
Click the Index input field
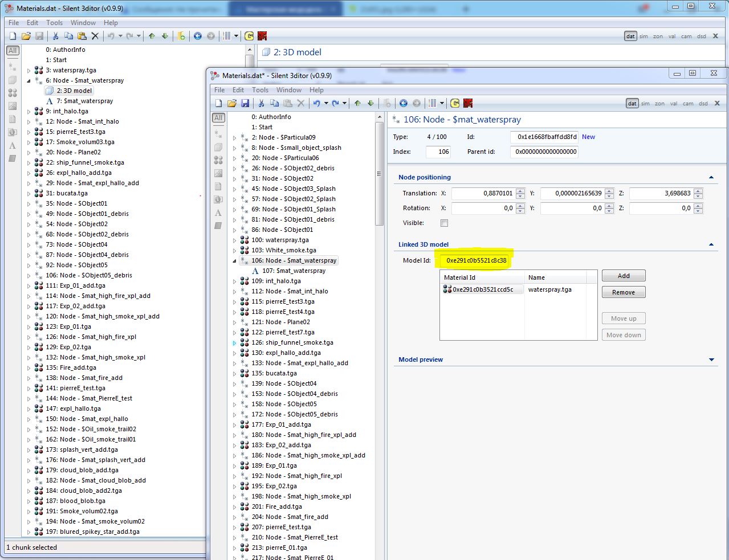click(438, 152)
